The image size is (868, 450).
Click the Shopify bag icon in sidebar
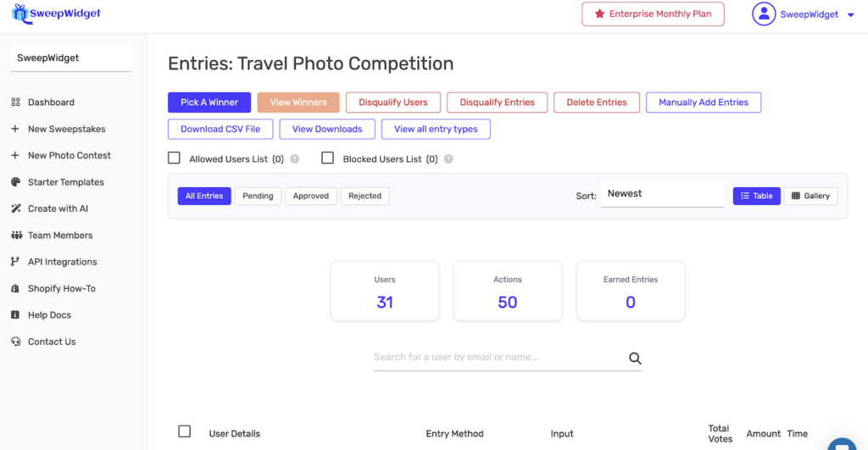coord(15,289)
